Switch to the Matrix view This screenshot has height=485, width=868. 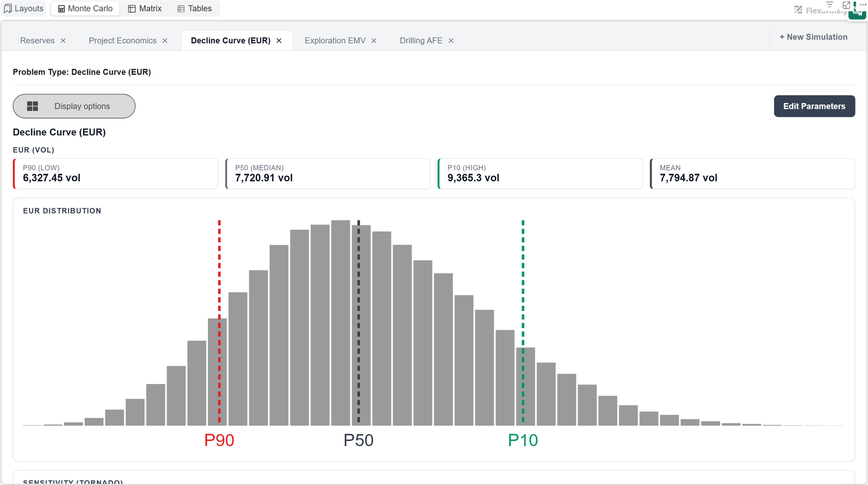(x=145, y=9)
